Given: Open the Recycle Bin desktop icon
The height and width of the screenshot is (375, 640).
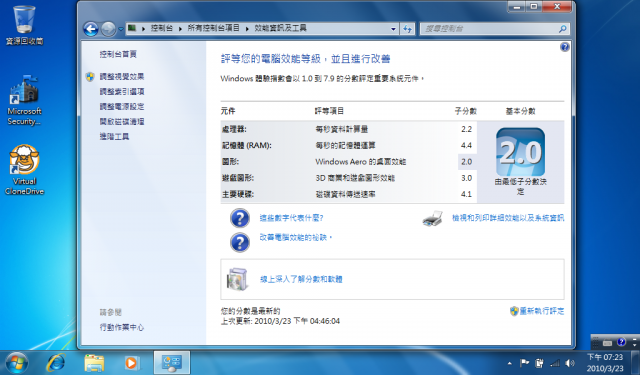Looking at the screenshot, I should pyautogui.click(x=24, y=24).
